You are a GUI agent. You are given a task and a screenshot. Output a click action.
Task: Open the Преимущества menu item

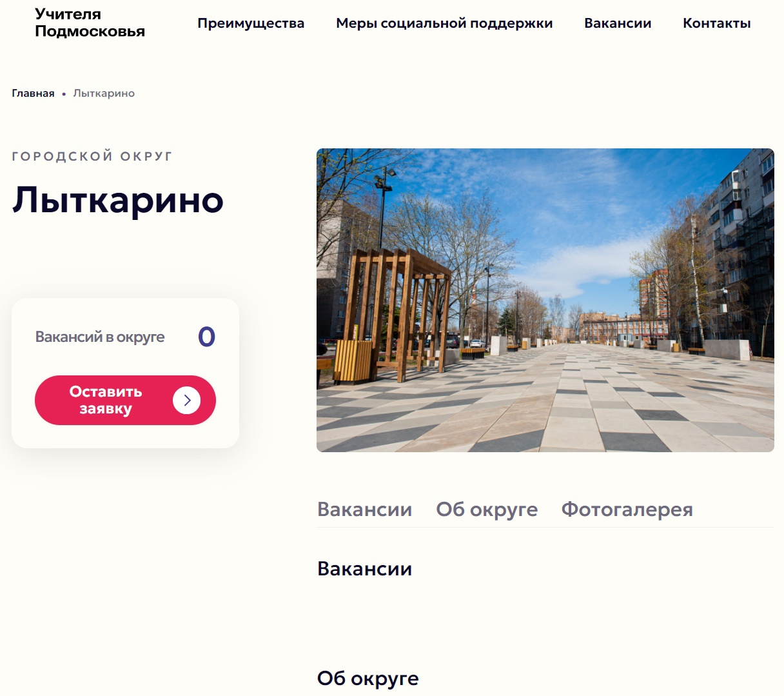tap(251, 23)
